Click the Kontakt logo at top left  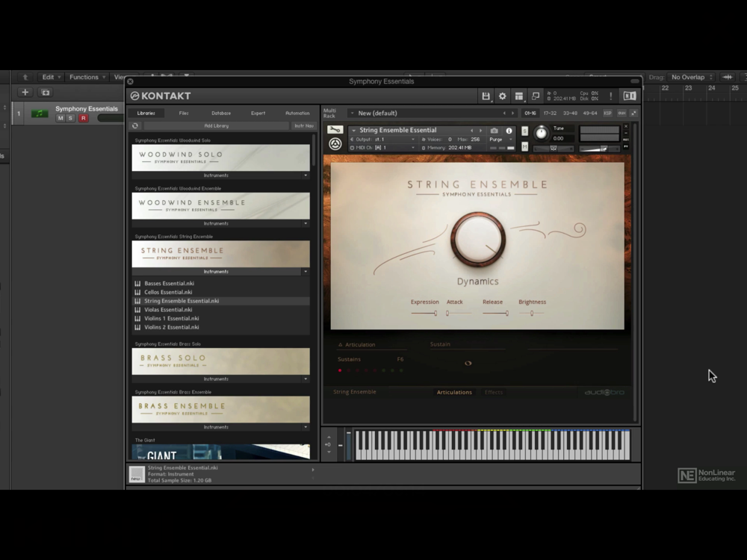click(x=161, y=96)
